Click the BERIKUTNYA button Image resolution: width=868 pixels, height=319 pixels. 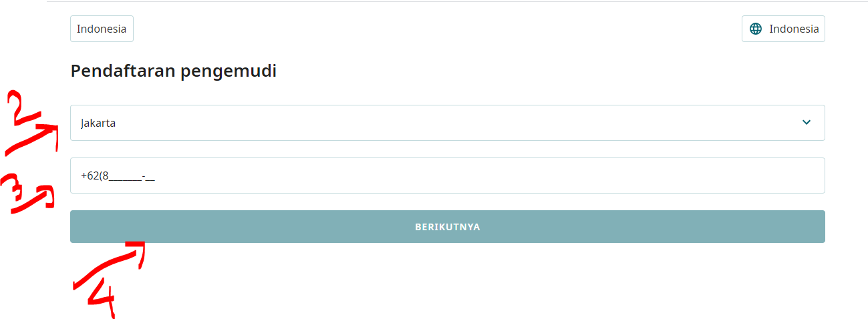tap(447, 227)
